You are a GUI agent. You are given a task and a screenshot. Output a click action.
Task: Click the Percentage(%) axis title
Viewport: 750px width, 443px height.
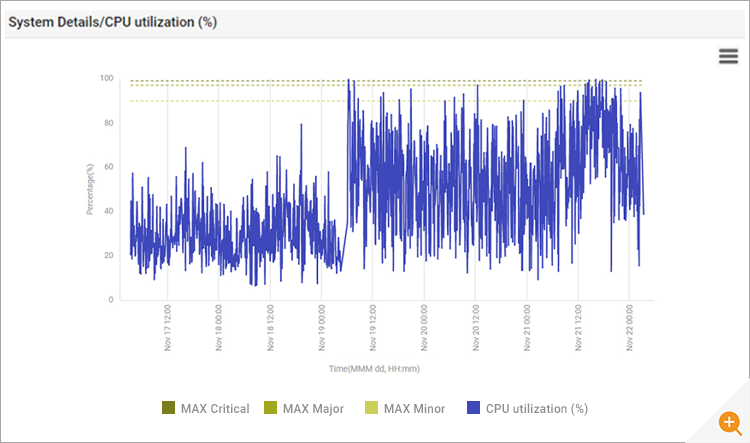90,189
